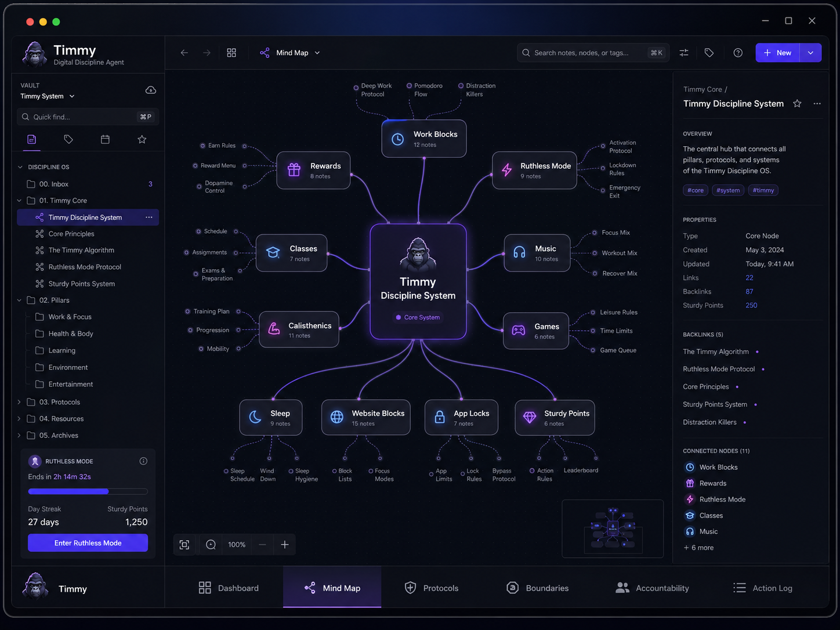The height and width of the screenshot is (630, 840).
Task: Open the tags icon in top toolbar
Action: (709, 53)
